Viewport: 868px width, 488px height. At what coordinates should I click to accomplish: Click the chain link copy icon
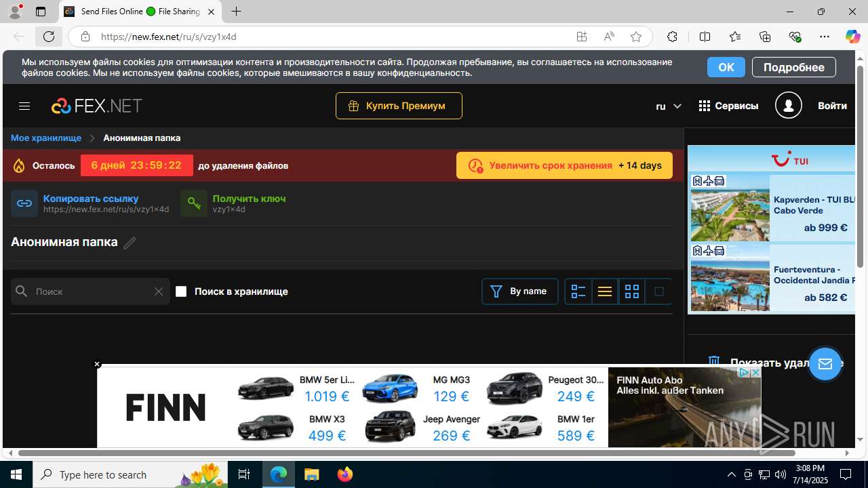(24, 203)
